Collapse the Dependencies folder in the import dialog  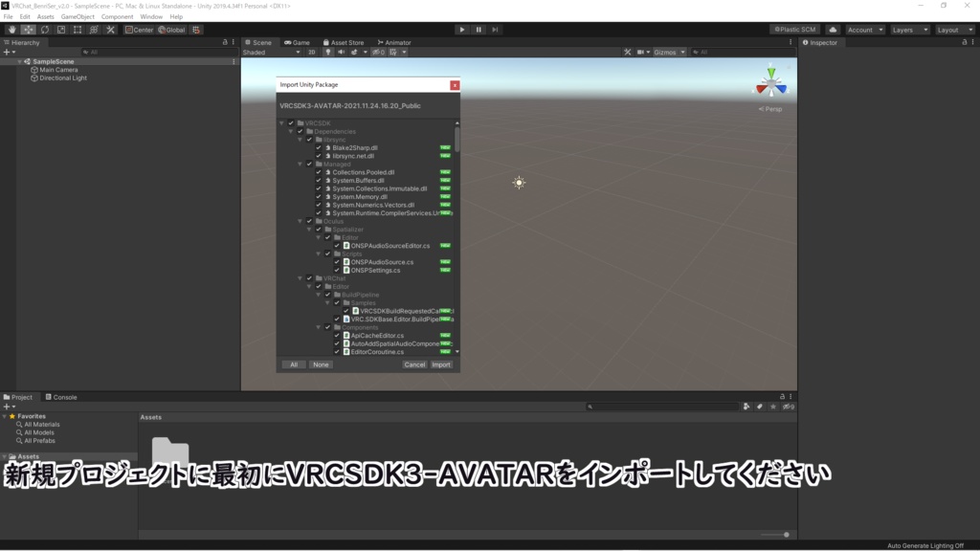click(290, 132)
